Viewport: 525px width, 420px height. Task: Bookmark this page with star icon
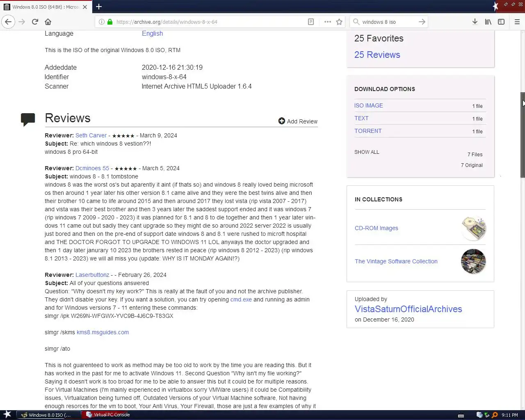[x=339, y=22]
